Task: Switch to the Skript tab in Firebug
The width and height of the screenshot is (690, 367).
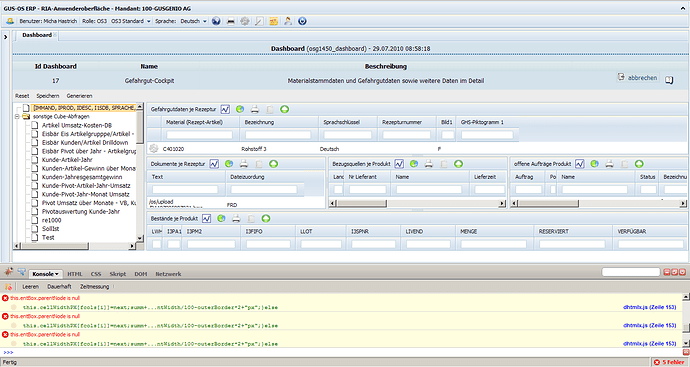Action: click(x=117, y=274)
